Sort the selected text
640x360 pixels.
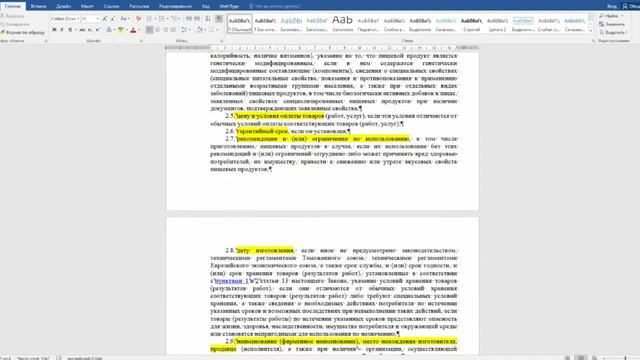pyautogui.click(x=208, y=19)
